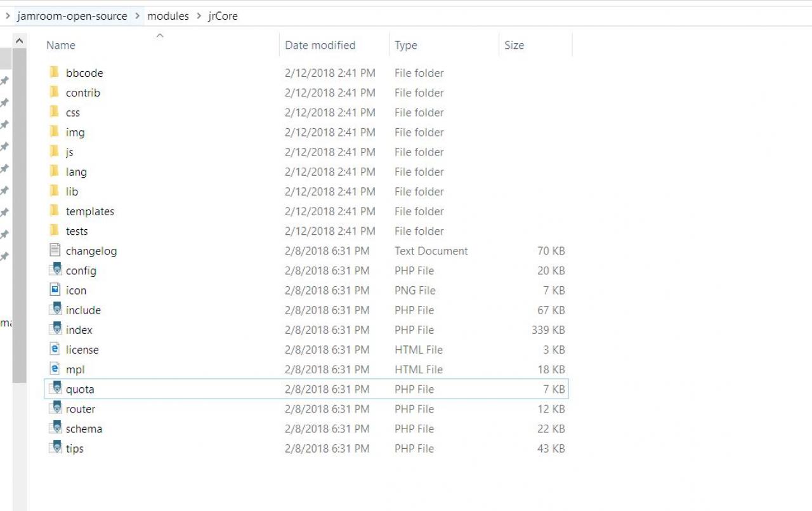Click the mpl HTML file icon

[55, 369]
